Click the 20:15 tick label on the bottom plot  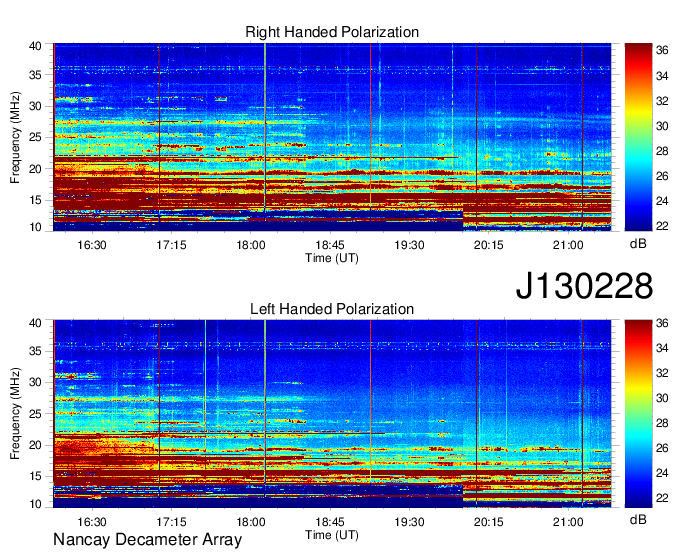(x=489, y=522)
